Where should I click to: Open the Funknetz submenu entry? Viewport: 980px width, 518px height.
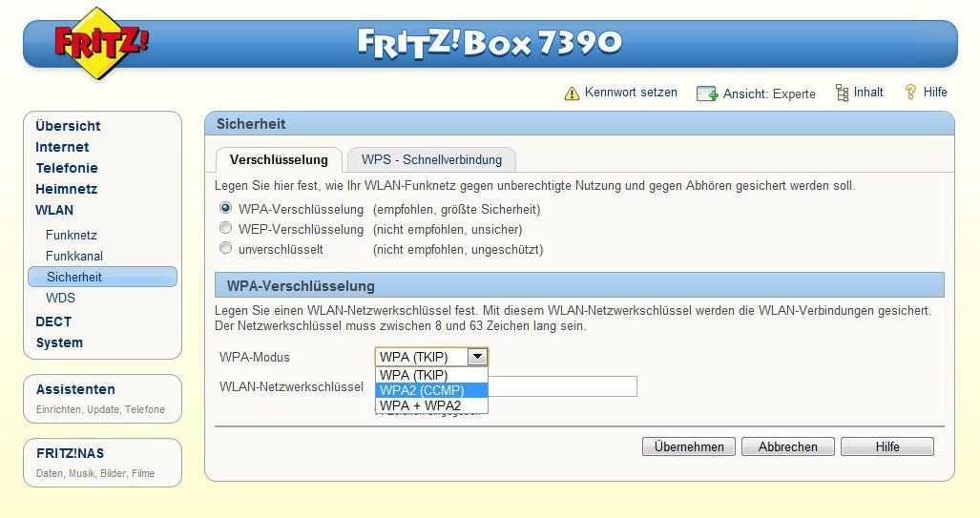pyautogui.click(x=72, y=235)
